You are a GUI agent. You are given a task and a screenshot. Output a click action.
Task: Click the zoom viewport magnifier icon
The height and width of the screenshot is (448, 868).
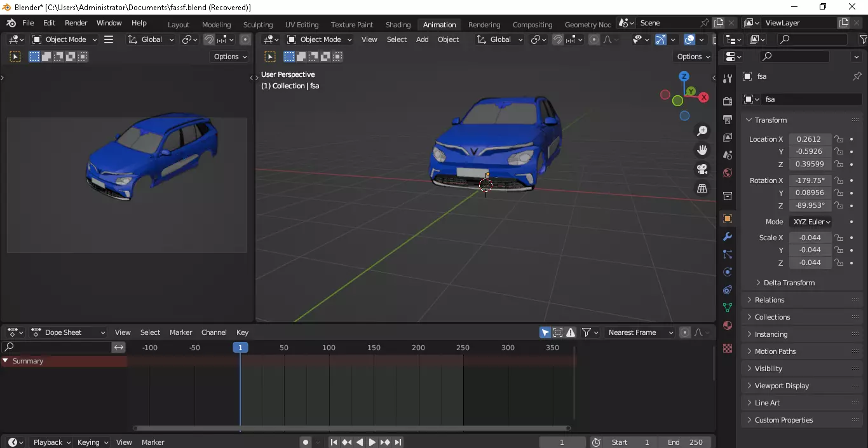coord(702,131)
